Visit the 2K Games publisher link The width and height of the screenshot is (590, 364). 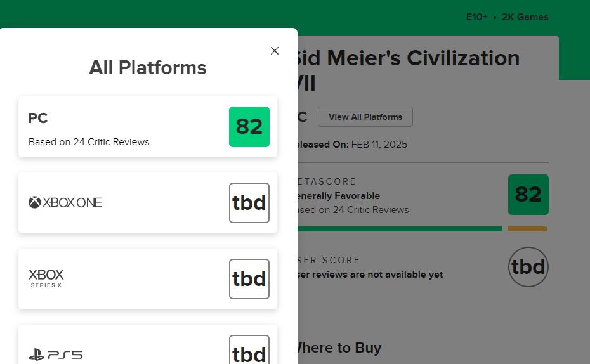pos(525,17)
